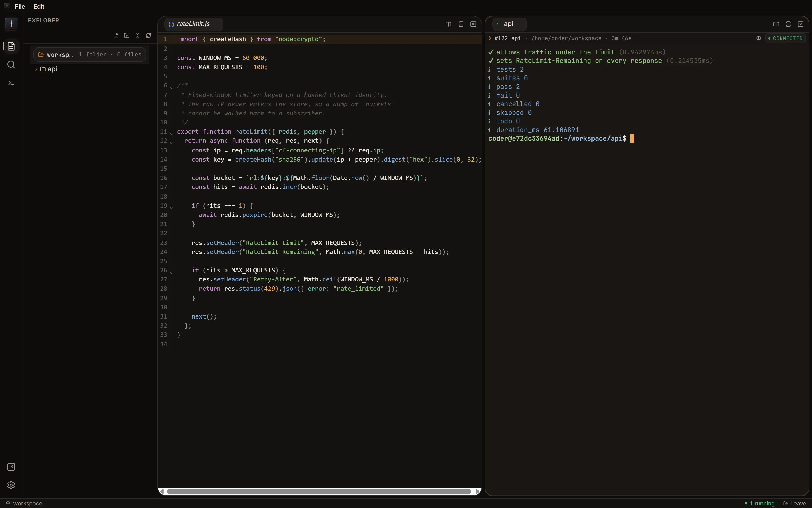Click the CONNECTED status badge

pyautogui.click(x=786, y=38)
